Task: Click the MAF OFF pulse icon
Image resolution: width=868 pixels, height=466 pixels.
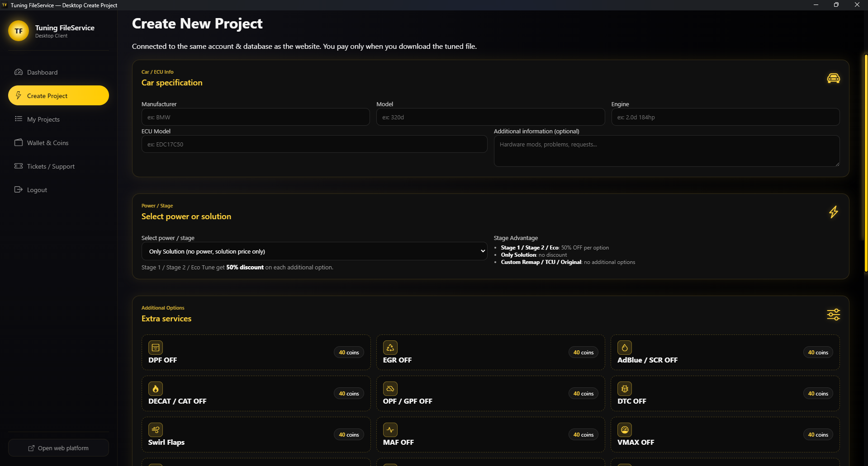Action: coord(390,430)
